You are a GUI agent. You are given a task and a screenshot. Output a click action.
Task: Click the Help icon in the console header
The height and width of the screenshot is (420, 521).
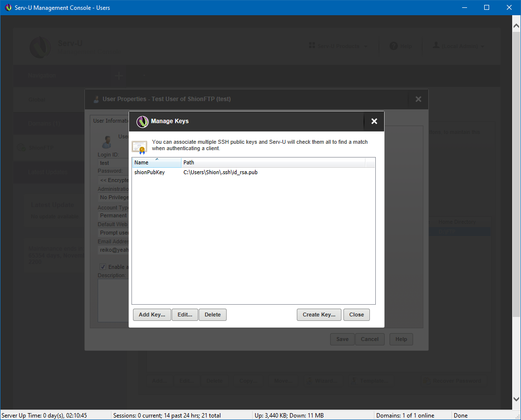pyautogui.click(x=393, y=46)
